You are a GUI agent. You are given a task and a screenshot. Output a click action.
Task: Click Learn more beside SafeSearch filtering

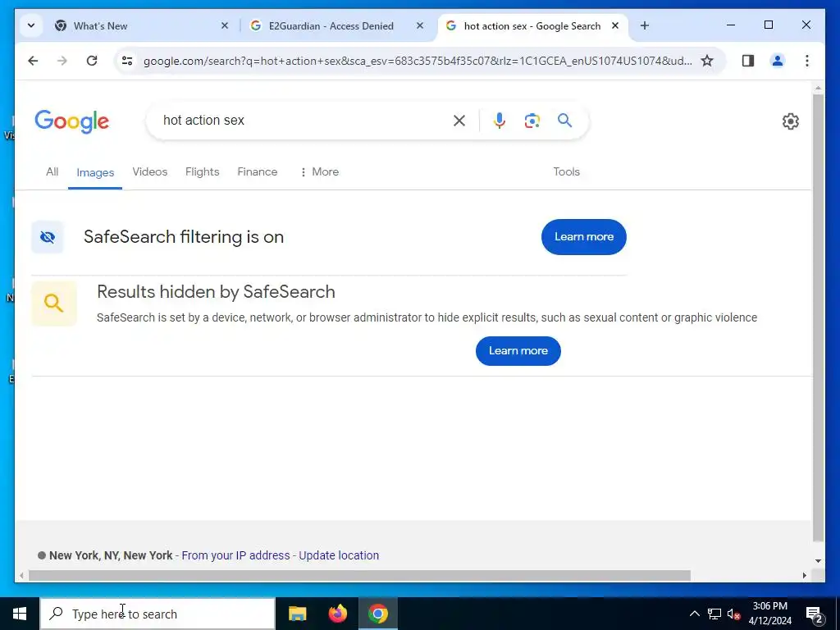(584, 237)
